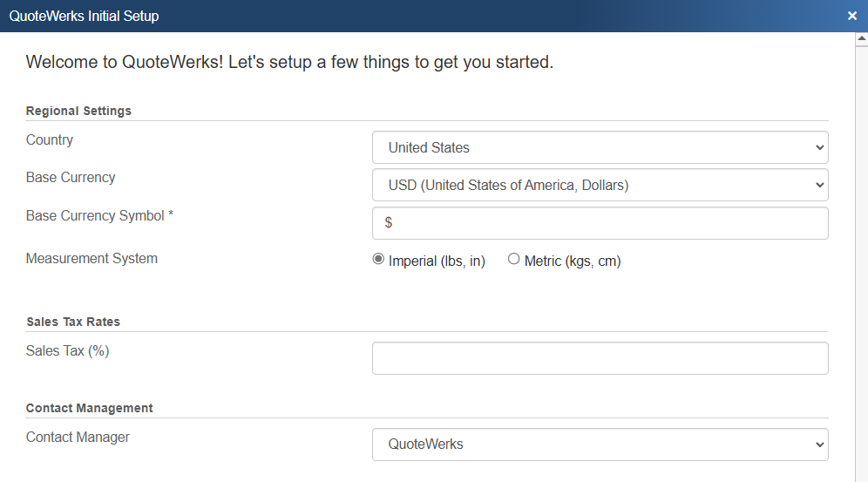Click the Sales Tax (%) label
Viewport: 868px width, 482px height.
[x=67, y=351]
